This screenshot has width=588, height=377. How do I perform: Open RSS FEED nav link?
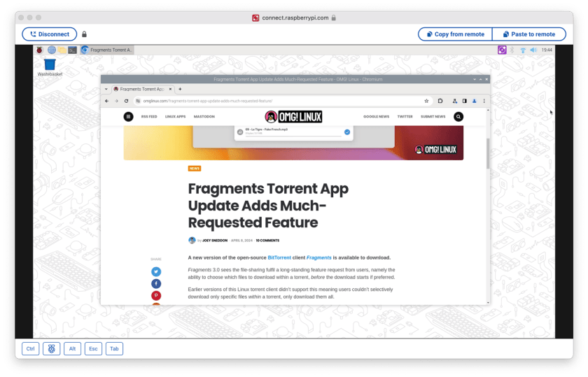pos(149,117)
